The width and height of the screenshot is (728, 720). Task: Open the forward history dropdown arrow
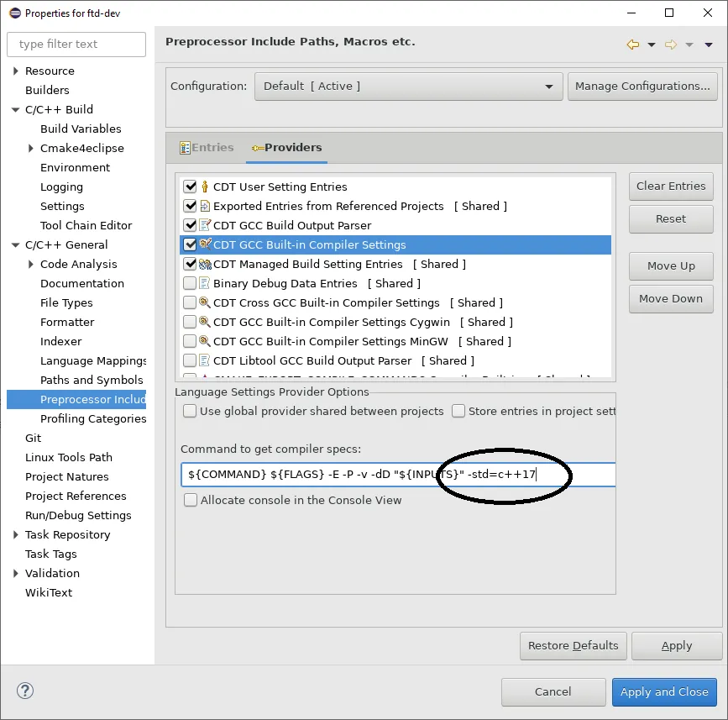(x=689, y=45)
